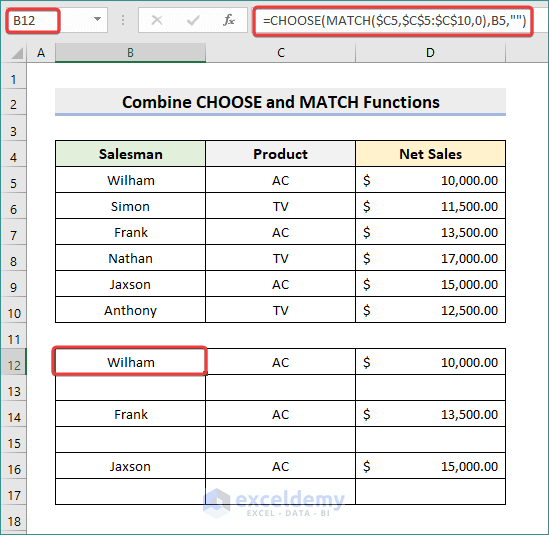Click the 'Salesman' header cell
This screenshot has width=549, height=535.
point(130,154)
